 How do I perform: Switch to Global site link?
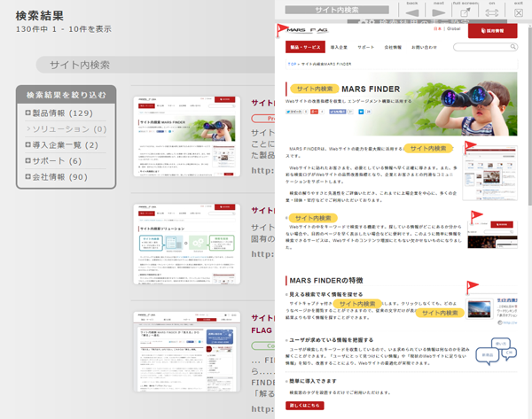tap(454, 29)
